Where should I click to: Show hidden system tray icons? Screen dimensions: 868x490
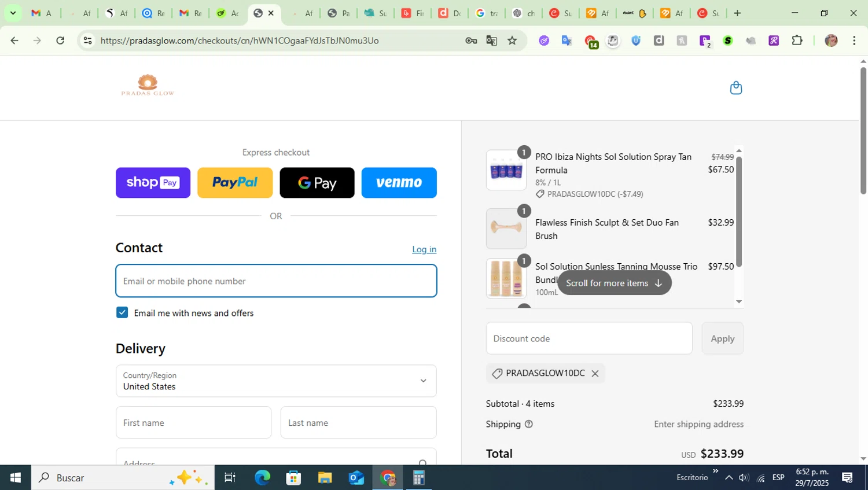click(729, 478)
